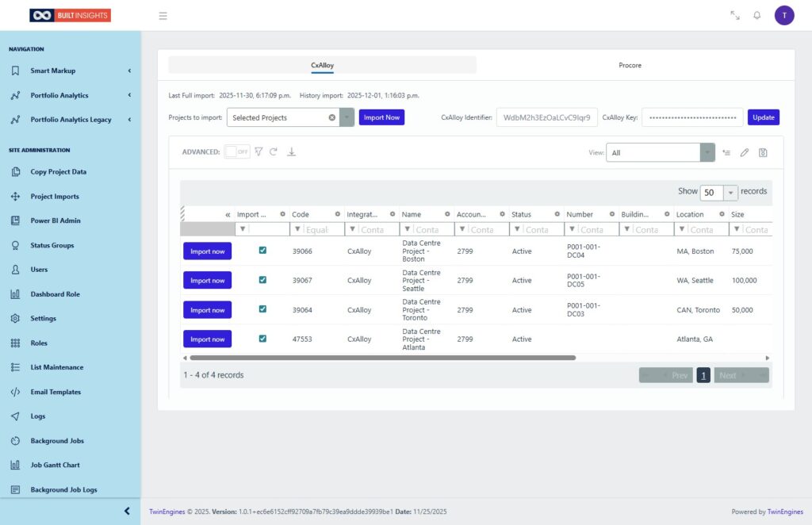Click the hamburger menu icon

tap(163, 15)
